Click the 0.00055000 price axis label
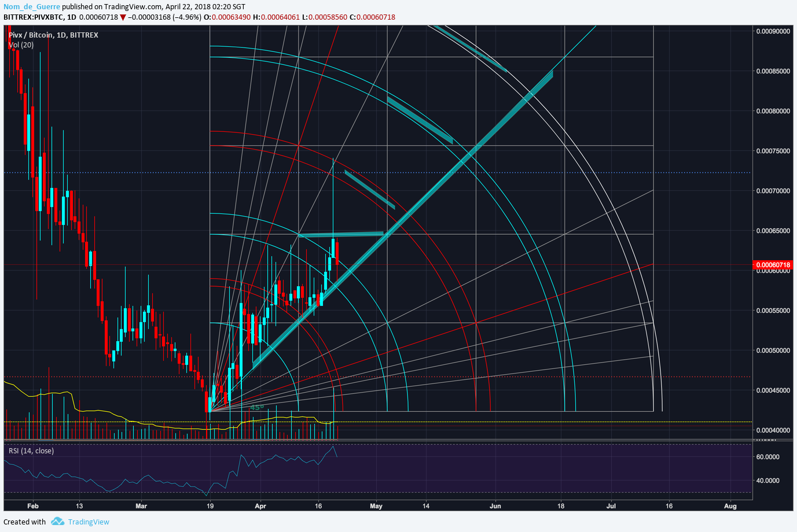 click(773, 311)
